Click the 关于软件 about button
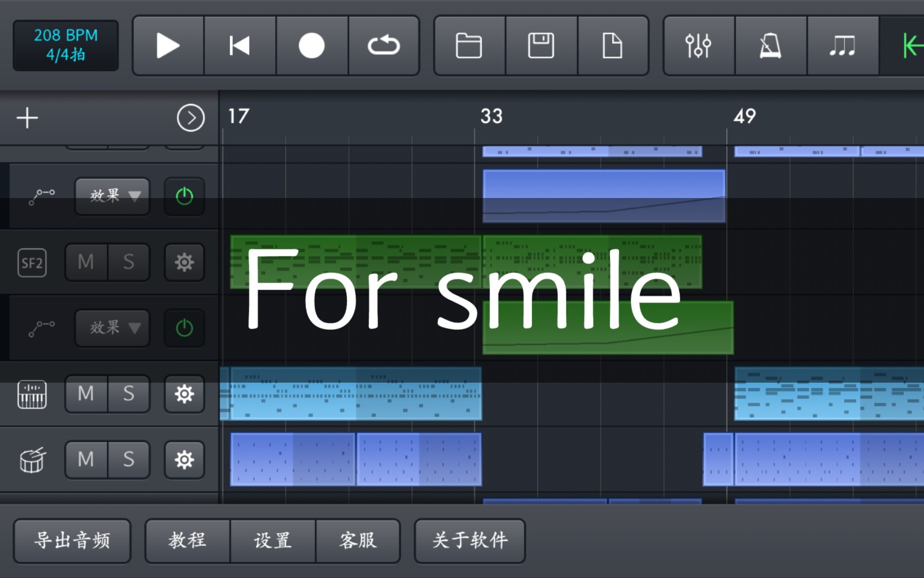This screenshot has width=924, height=578. point(470,541)
